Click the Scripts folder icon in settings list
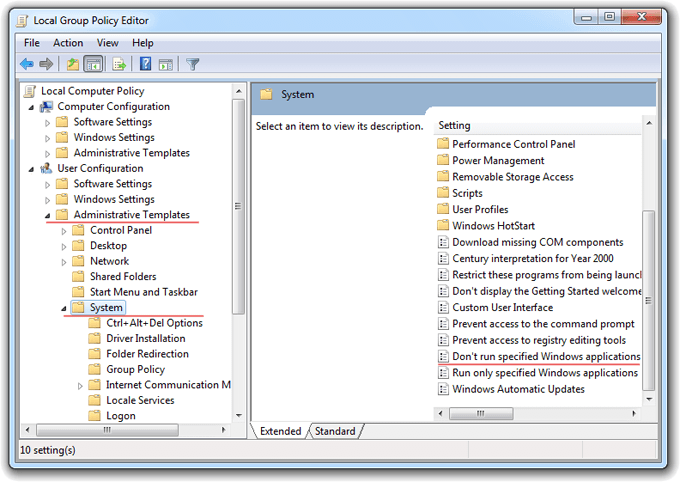 pos(443,193)
